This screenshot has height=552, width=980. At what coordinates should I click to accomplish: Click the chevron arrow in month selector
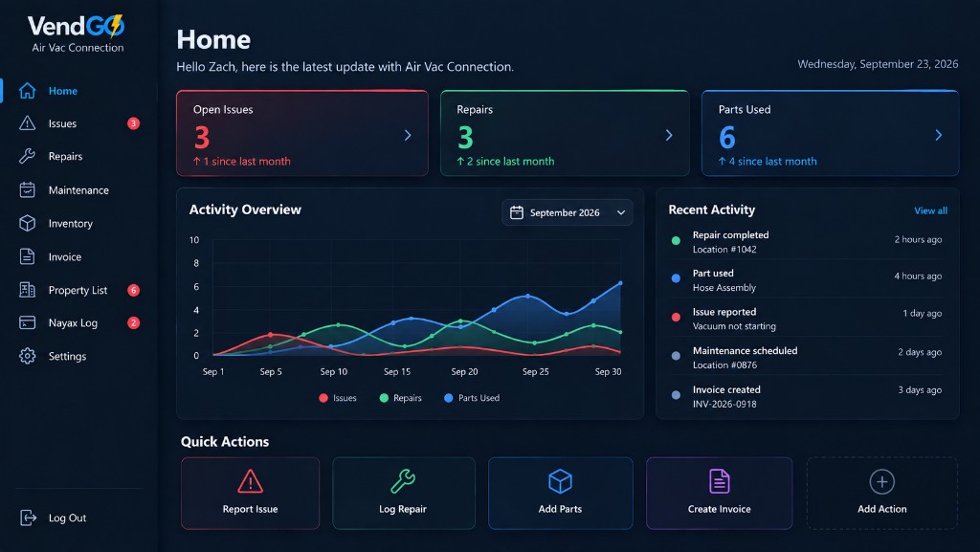(620, 212)
